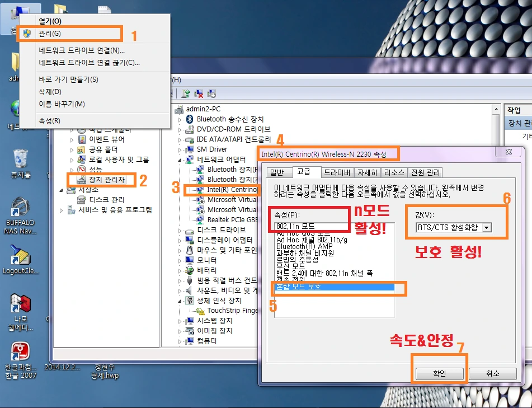Select 로컬 사용자 및 그룹 tree item
Screen dimensions: 532x408
[119, 160]
